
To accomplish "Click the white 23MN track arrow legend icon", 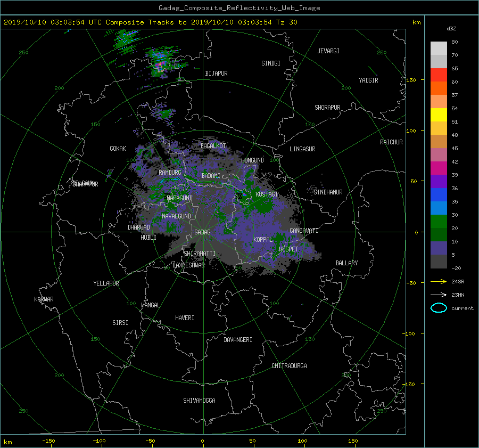I will (x=439, y=295).
